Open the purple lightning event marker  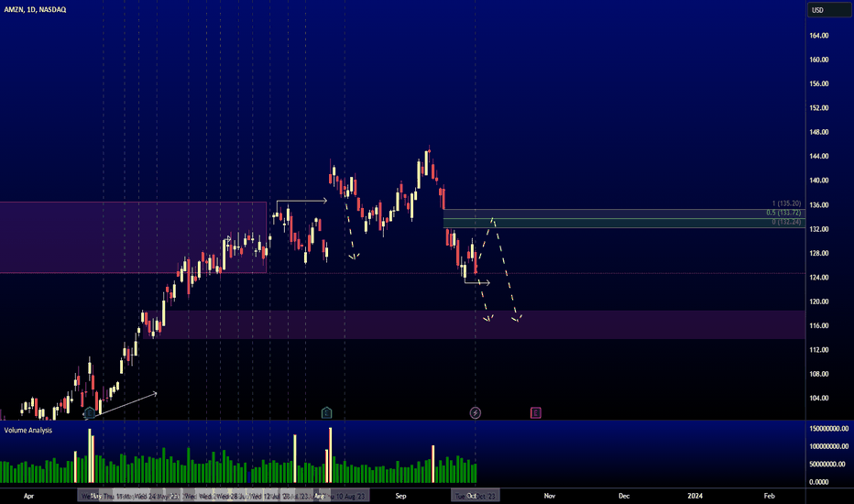(475, 412)
